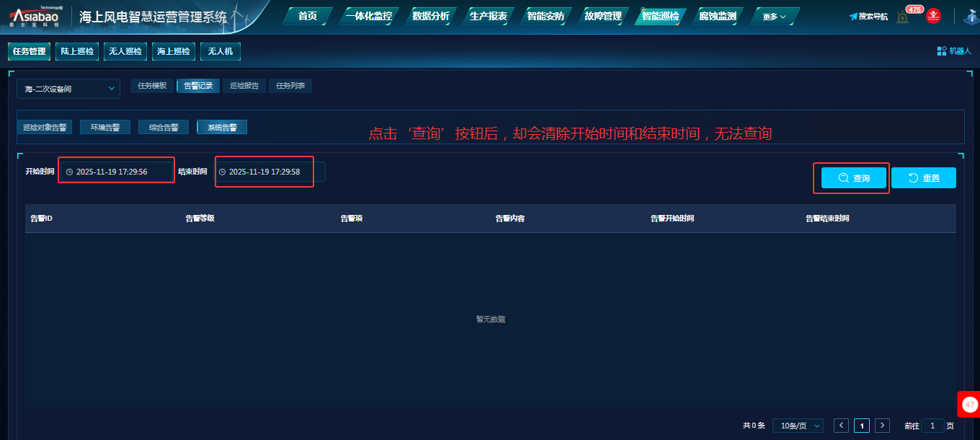
Task: Expand the 更多 menu in top navigation
Action: point(775,16)
